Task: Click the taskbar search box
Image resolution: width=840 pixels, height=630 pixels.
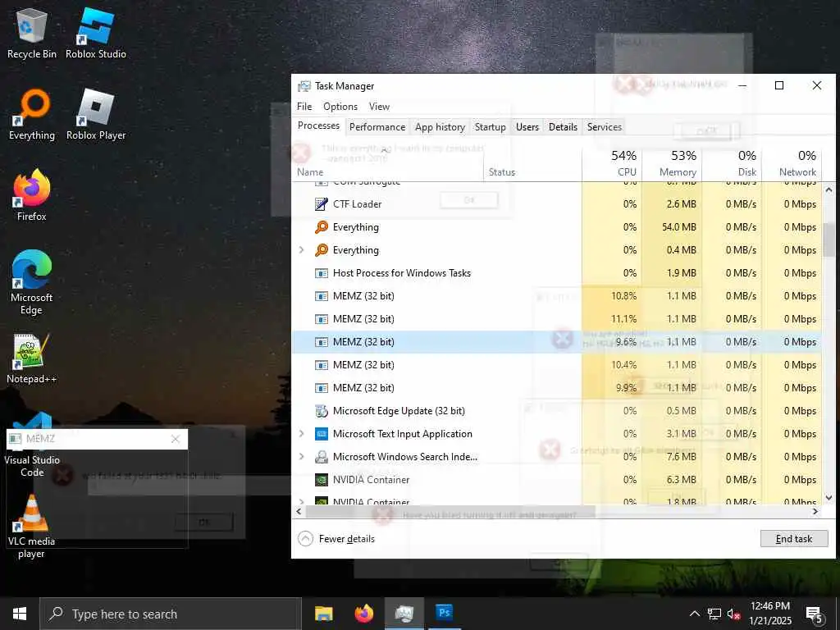Action: coord(171,614)
